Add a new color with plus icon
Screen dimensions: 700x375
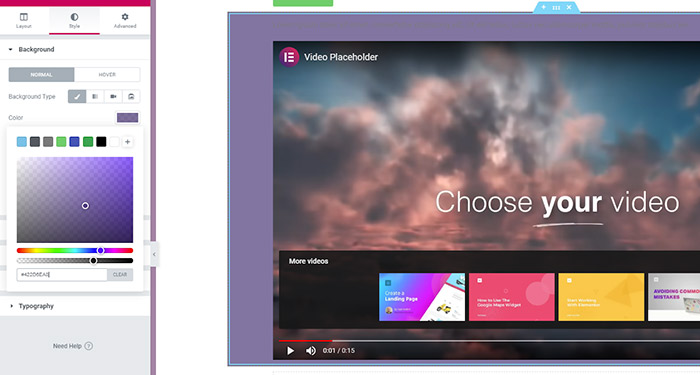point(128,142)
